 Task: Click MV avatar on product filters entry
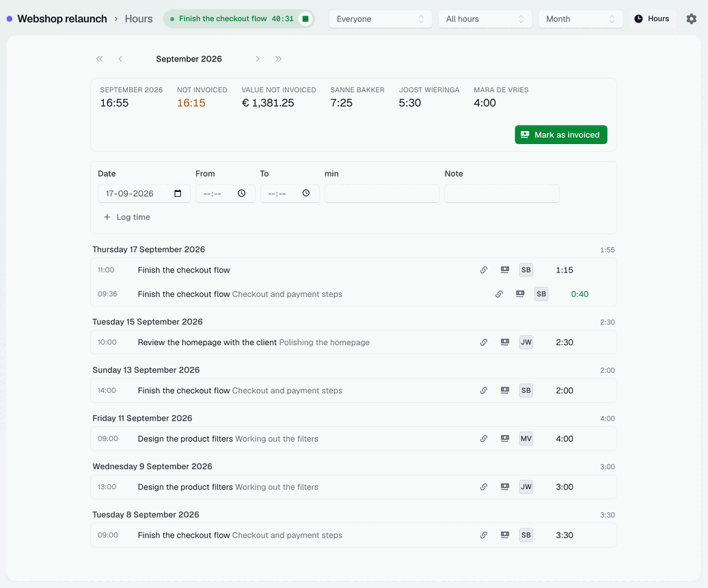(526, 438)
